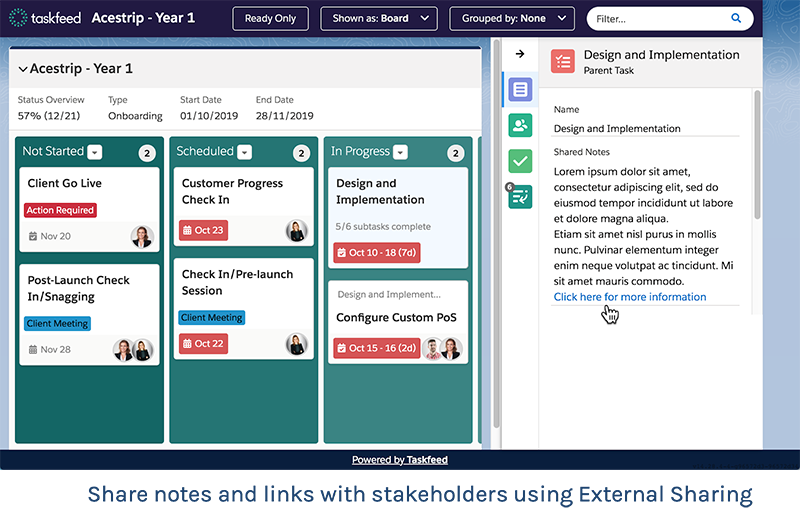Open the green checkmark panel icon
Viewport: 800px width, 519px height.
coord(520,161)
